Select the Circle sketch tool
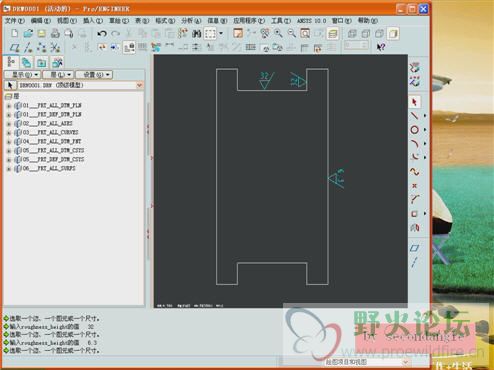Image resolution: width=494 pixels, height=370 pixels. pyautogui.click(x=414, y=130)
